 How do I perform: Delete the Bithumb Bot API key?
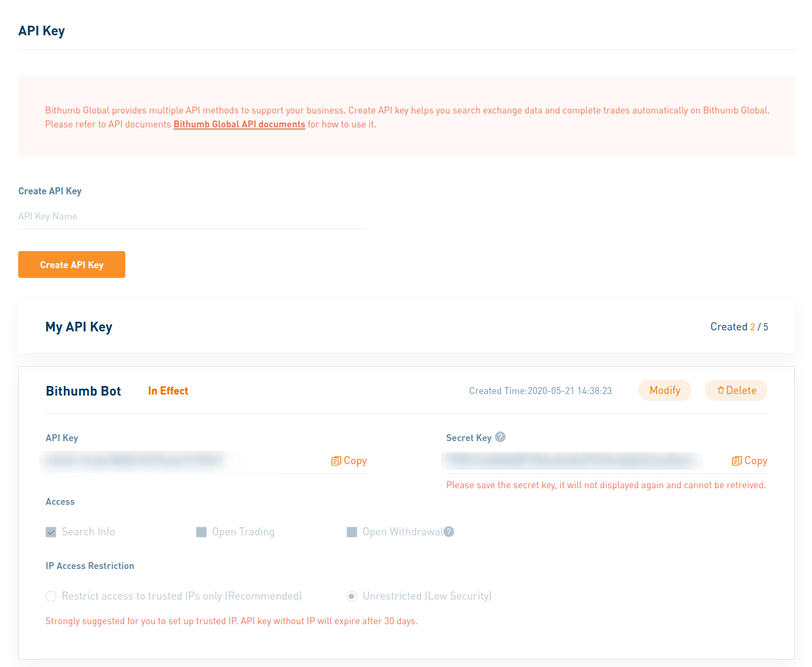pyautogui.click(x=736, y=390)
